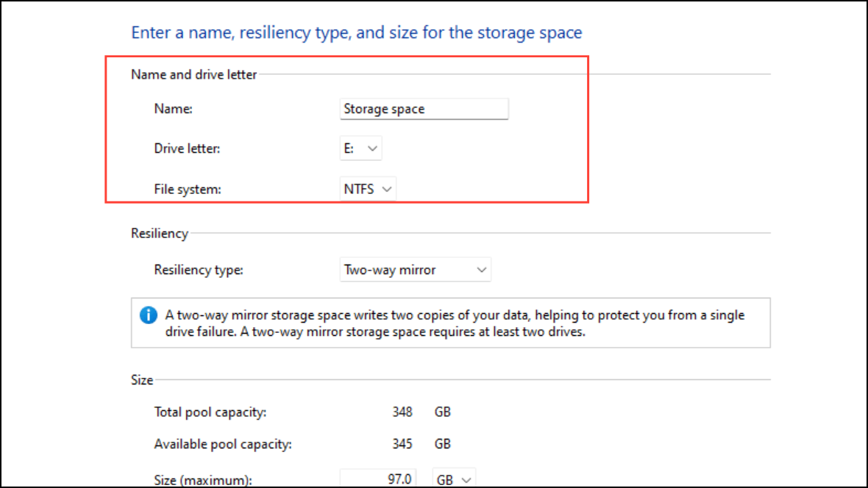
Task: Click the Name text field
Action: click(x=424, y=109)
